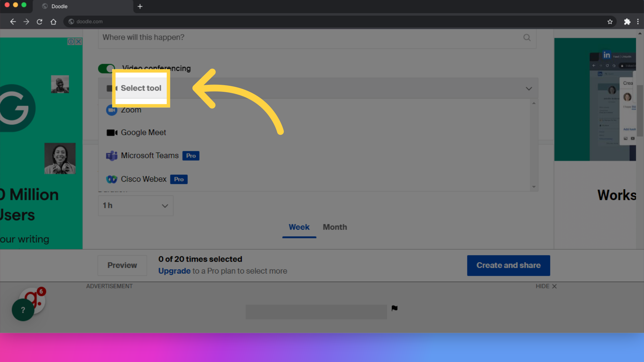Click the Upgrade link

point(174,271)
